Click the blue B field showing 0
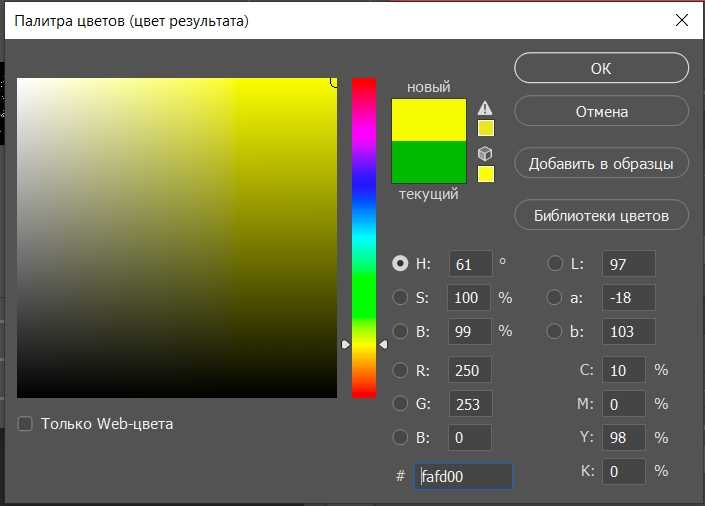This screenshot has height=506, width=705. [469, 437]
